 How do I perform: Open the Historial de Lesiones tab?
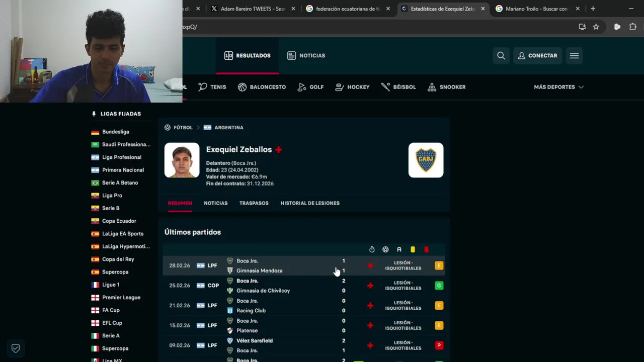[x=310, y=203]
